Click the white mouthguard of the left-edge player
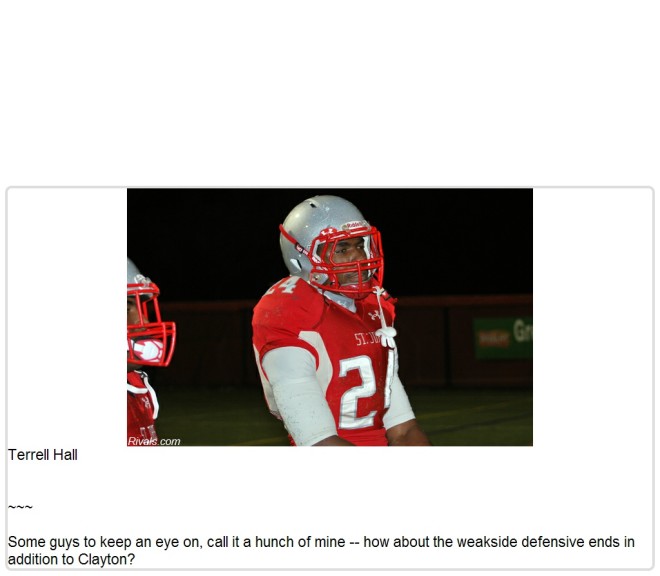660x576 pixels. point(148,350)
